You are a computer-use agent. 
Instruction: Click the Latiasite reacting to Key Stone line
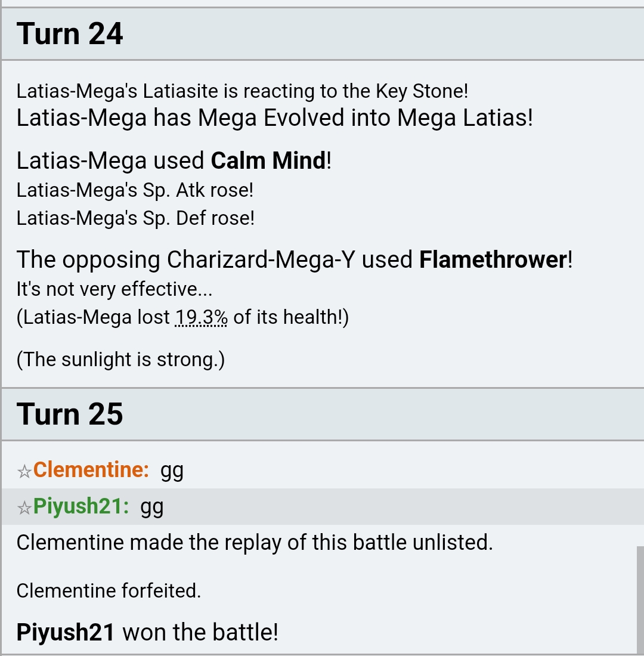click(x=242, y=91)
